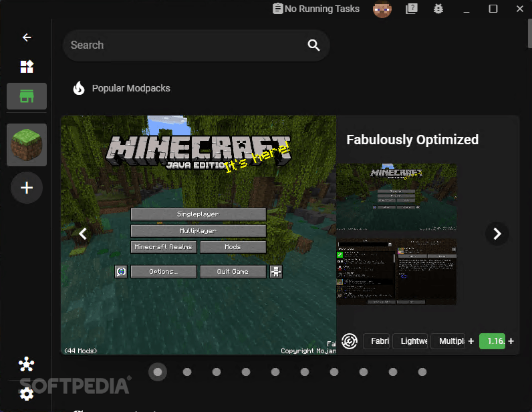Select the sixth carousel page dot
Screen dimensions: 532x412
[305, 372]
